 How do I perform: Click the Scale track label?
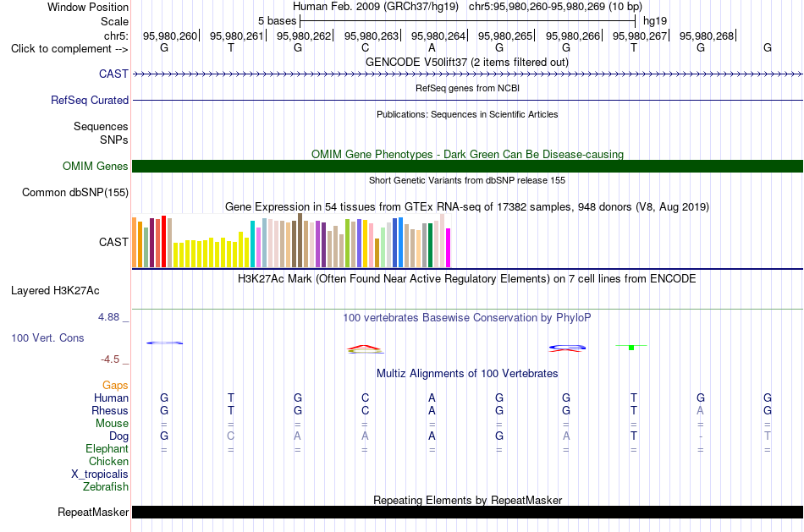114,21
